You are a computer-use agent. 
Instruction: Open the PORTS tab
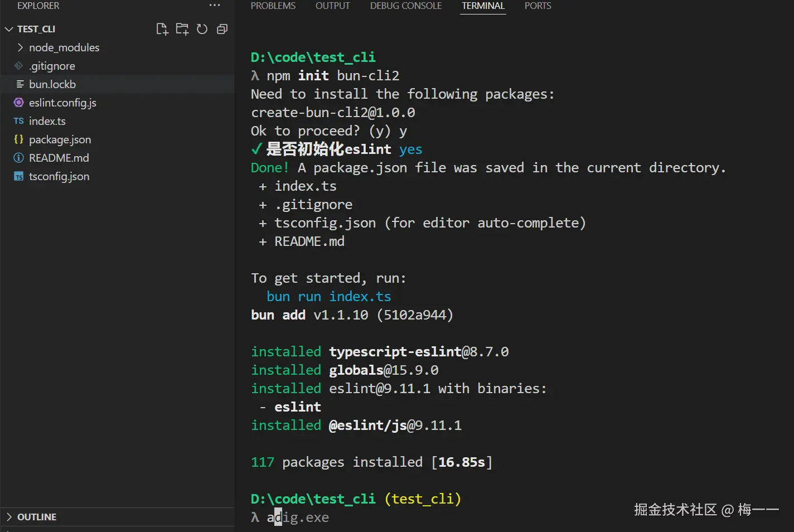[538, 6]
